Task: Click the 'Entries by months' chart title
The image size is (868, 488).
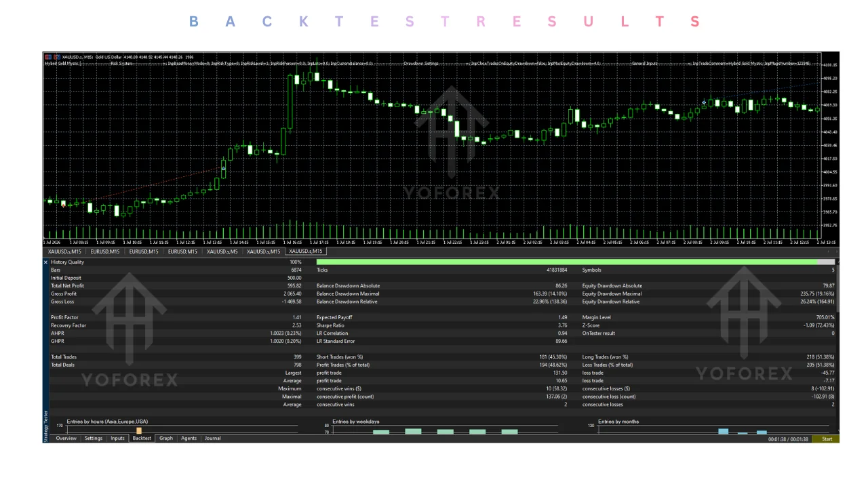Action: pyautogui.click(x=618, y=422)
